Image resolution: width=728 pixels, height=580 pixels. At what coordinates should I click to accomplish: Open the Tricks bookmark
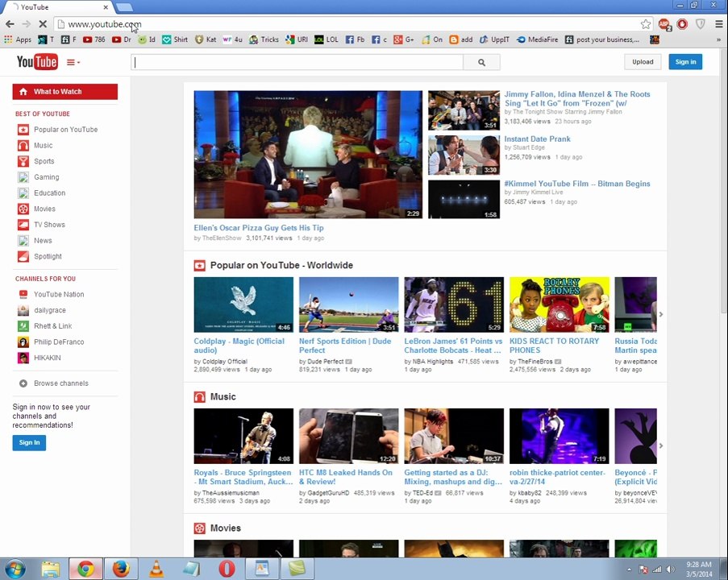click(264, 40)
